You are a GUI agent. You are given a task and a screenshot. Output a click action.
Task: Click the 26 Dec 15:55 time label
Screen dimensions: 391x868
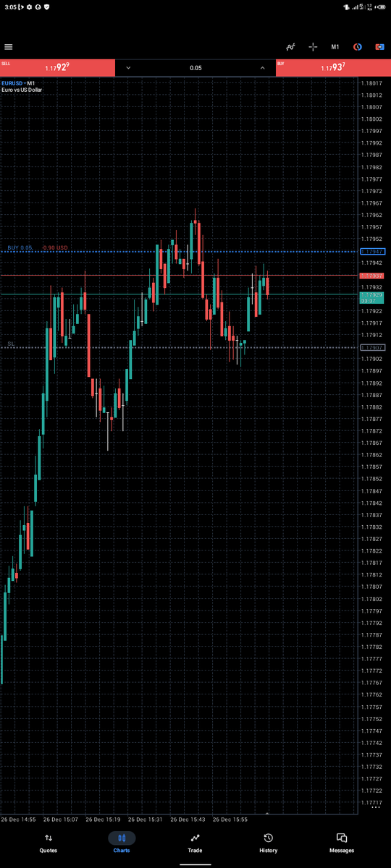click(231, 820)
